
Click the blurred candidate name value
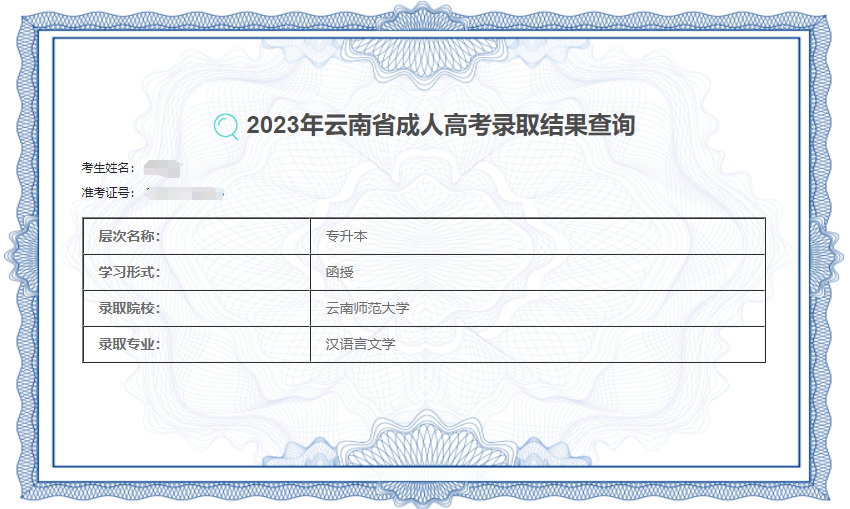tap(162, 169)
